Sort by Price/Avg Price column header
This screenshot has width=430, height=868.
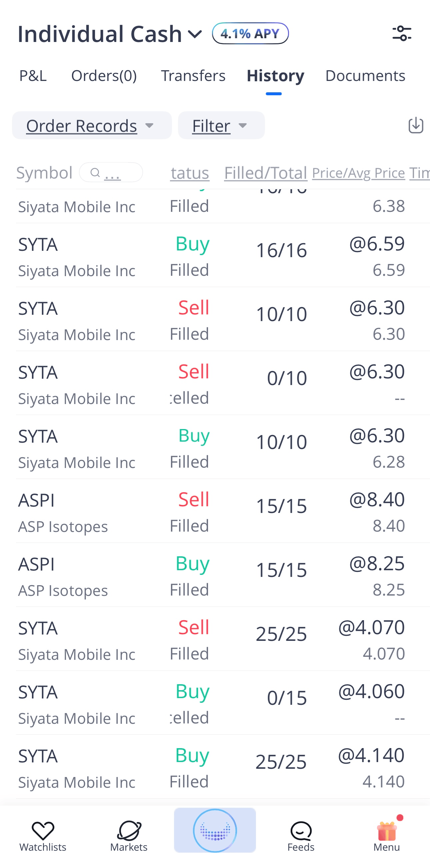[x=358, y=173]
